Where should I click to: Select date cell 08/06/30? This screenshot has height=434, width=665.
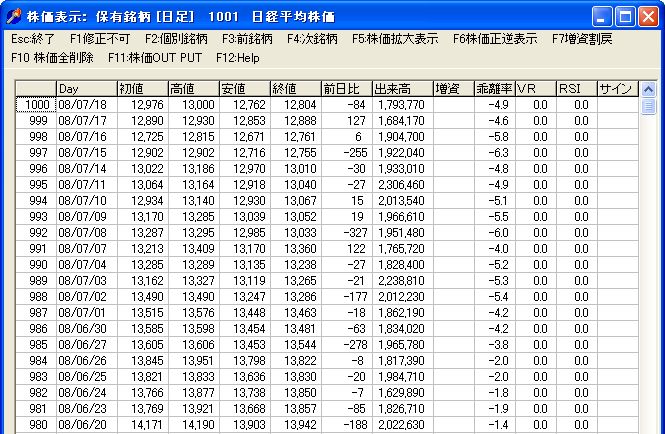point(87,329)
